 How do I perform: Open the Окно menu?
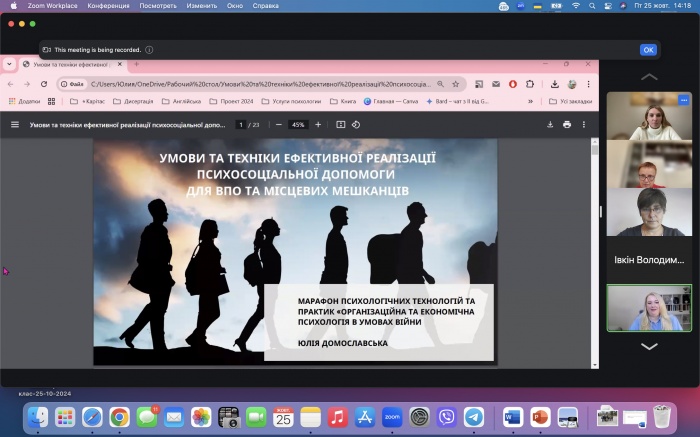coord(235,6)
